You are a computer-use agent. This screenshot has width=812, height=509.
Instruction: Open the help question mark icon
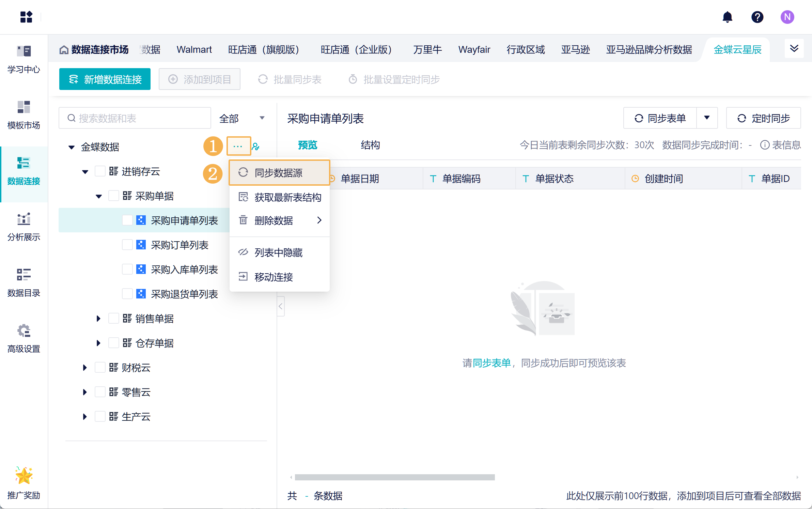point(757,17)
